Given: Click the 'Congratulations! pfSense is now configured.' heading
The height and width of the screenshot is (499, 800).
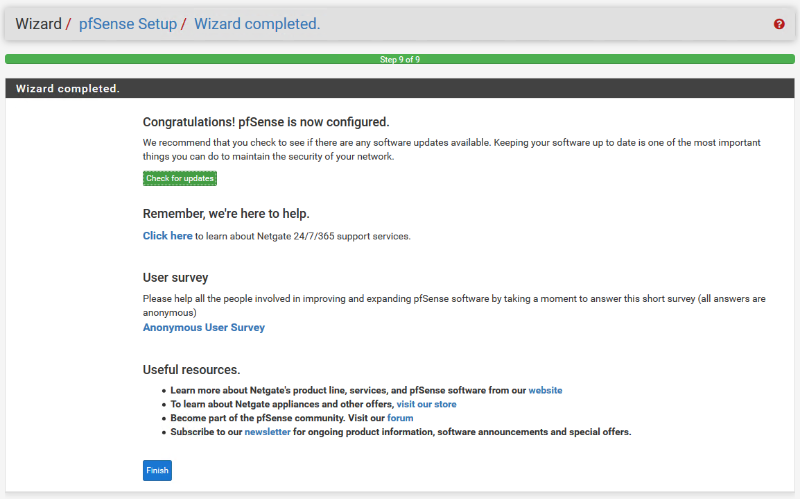Looking at the screenshot, I should [265, 122].
